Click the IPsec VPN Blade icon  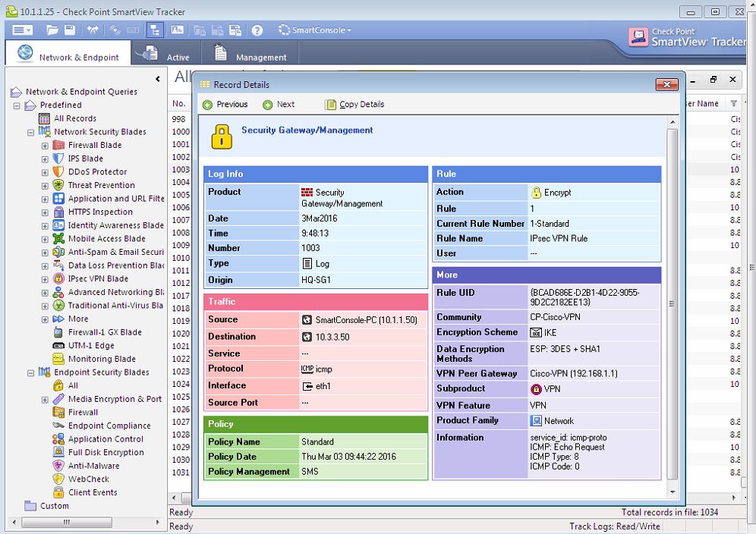[x=58, y=278]
